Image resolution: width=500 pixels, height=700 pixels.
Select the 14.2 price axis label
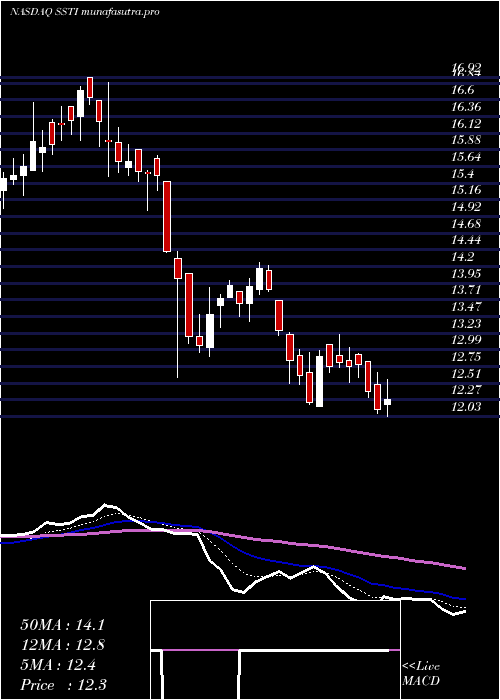[x=462, y=257]
